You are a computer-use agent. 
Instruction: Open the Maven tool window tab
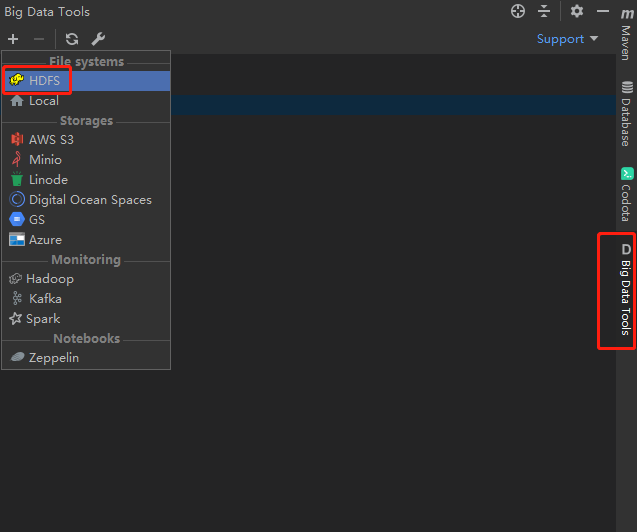[627, 35]
